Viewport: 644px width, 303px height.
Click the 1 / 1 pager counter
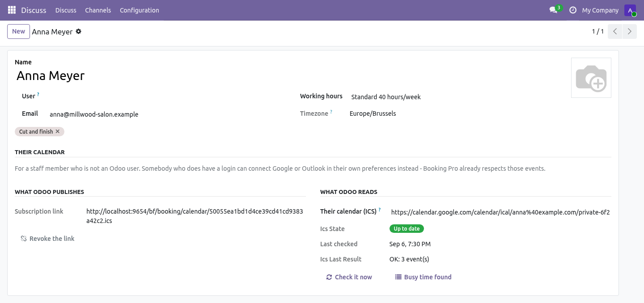point(597,31)
